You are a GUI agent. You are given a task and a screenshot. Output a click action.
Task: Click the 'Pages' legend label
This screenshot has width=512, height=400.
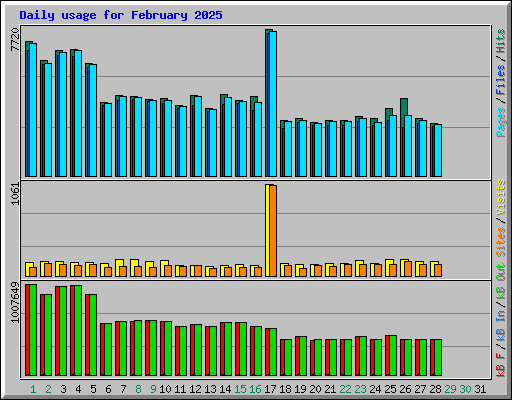point(501,122)
